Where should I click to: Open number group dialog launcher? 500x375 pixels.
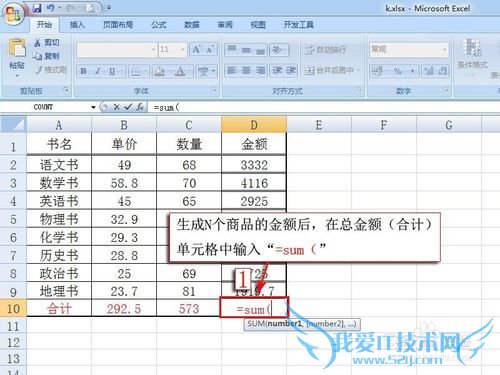(x=446, y=90)
